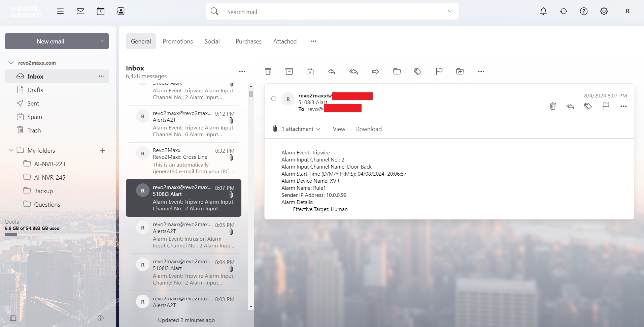Collapse the revo2maxx.com account tree
The height and width of the screenshot is (327, 644).
(x=11, y=63)
